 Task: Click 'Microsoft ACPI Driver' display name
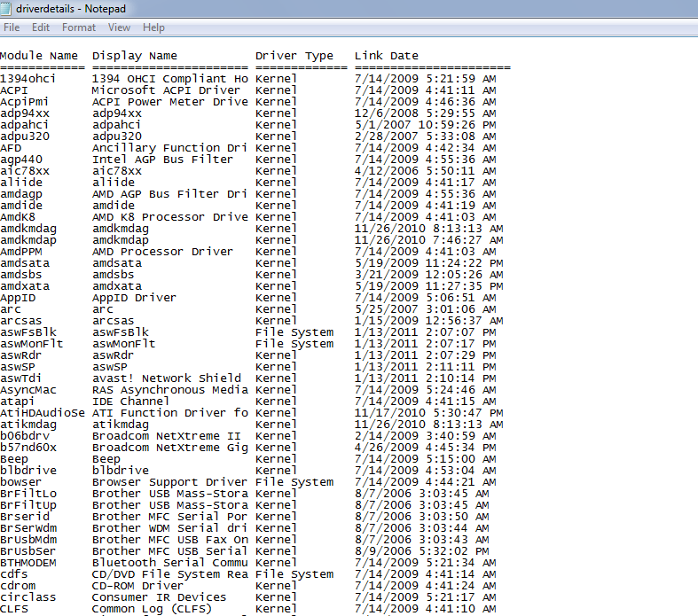pyautogui.click(x=166, y=90)
